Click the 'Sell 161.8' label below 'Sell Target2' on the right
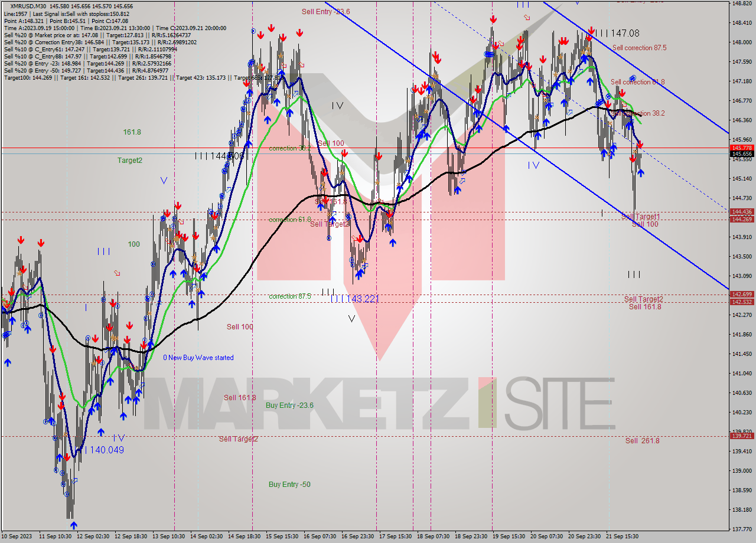 pos(644,307)
